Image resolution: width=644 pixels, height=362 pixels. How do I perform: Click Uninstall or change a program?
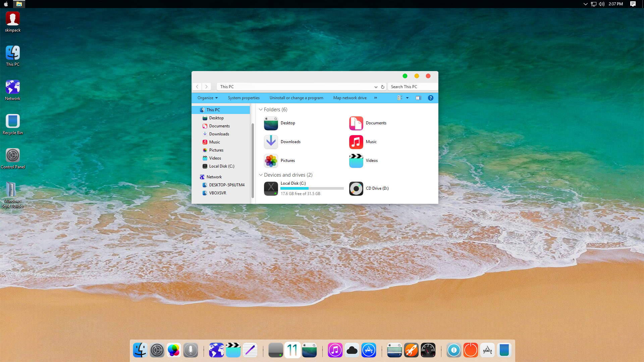tap(296, 98)
